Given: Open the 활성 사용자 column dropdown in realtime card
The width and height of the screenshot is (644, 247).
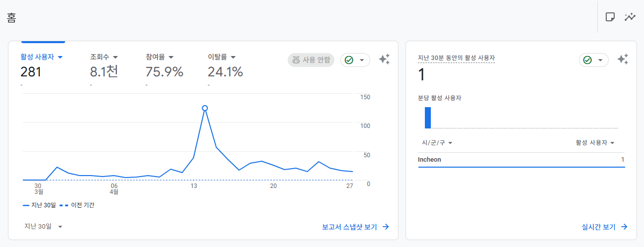Looking at the screenshot, I should click(x=595, y=143).
